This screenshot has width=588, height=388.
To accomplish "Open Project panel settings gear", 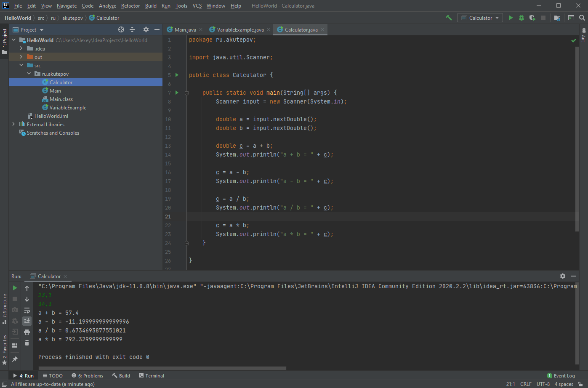I will tap(146, 29).
